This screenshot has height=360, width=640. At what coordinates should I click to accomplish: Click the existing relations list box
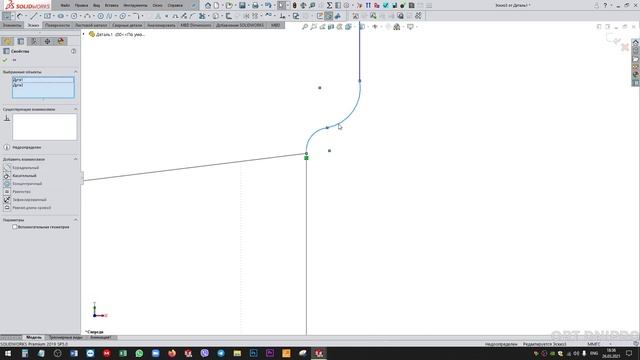44,127
